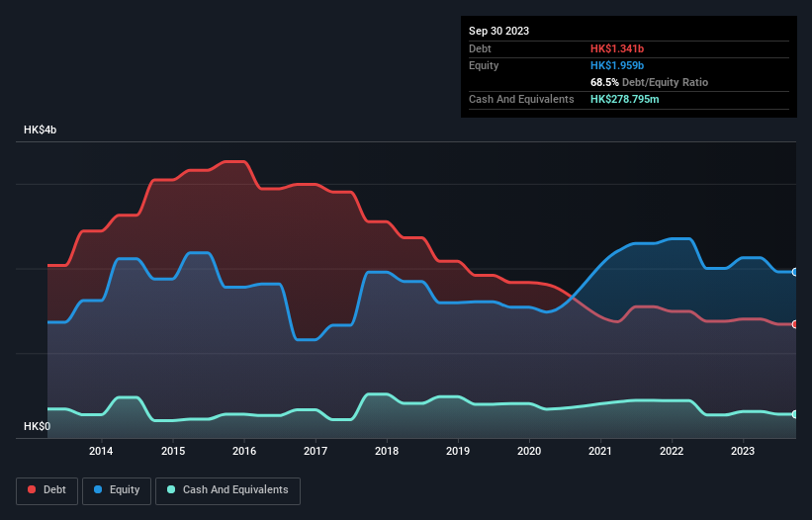This screenshot has width=812, height=520.
Task: Click the HK$1.341b debt value
Action: pos(617,48)
